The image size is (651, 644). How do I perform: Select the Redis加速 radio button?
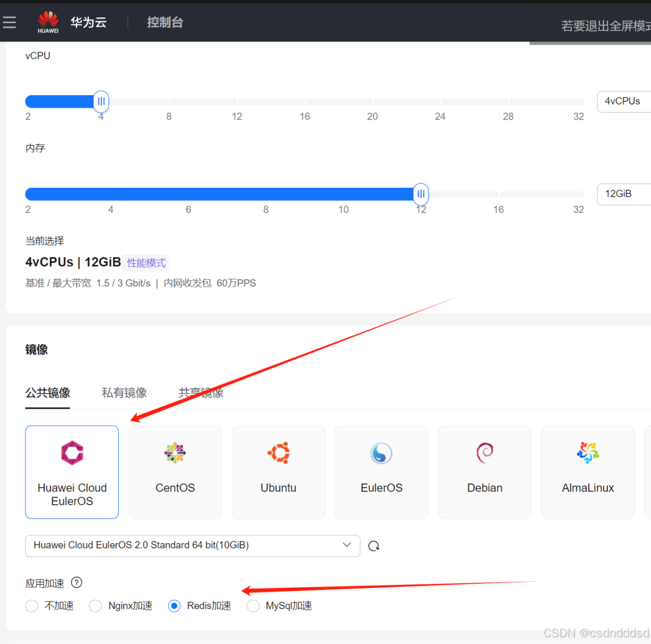click(174, 606)
